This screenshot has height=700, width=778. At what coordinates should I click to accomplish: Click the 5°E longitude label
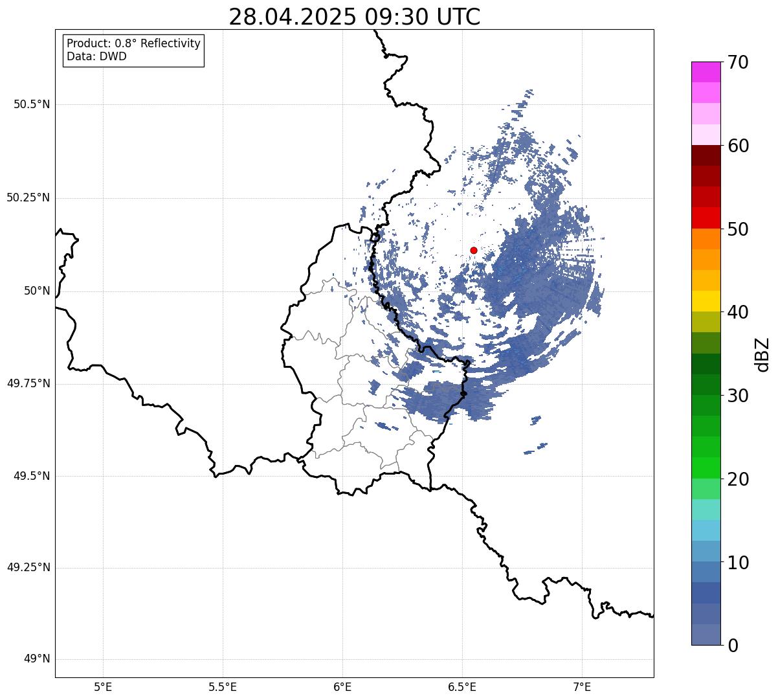tap(103, 686)
